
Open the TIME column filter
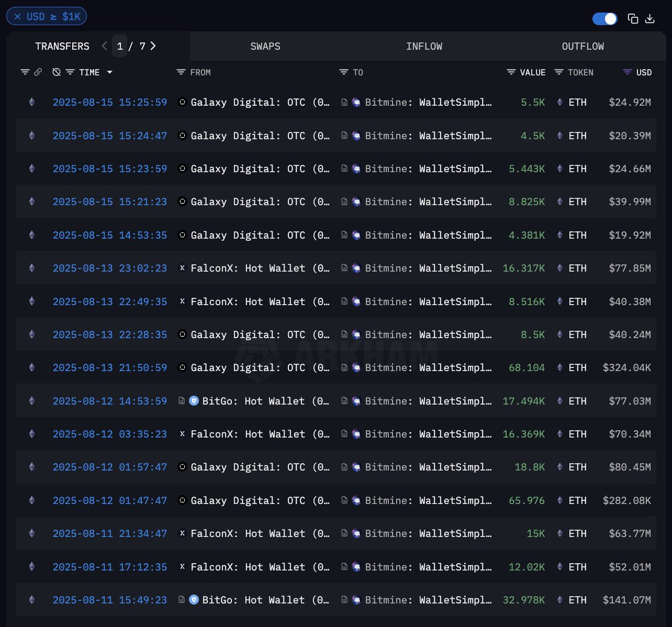[x=70, y=72]
